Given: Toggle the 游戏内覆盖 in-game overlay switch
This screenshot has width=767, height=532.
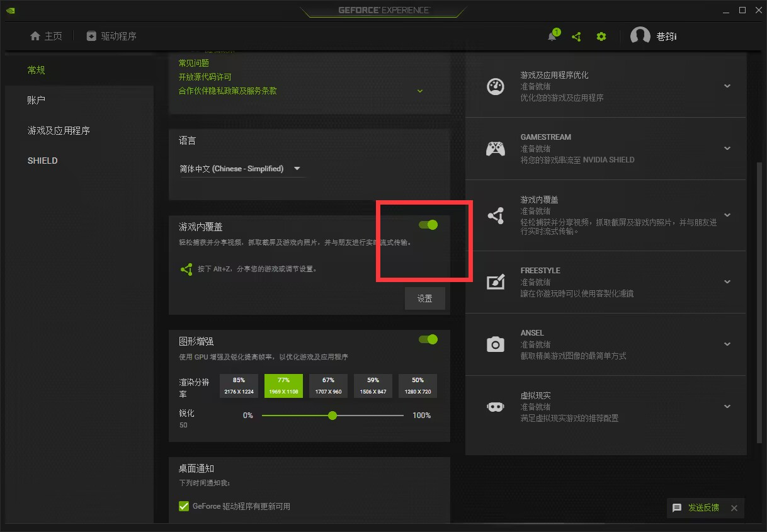Looking at the screenshot, I should point(428,225).
